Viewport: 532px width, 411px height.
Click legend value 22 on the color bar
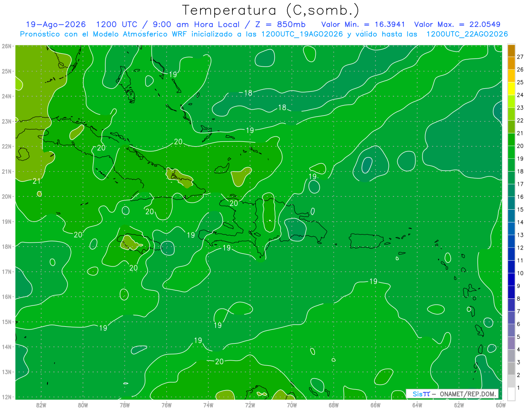point(520,120)
